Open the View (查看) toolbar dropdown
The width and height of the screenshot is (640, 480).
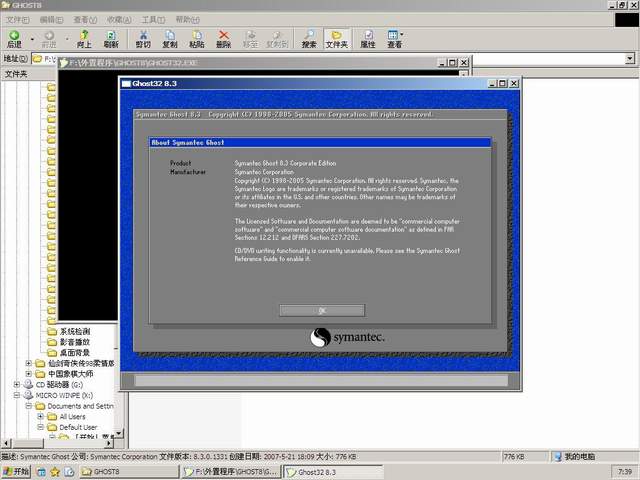pyautogui.click(x=395, y=39)
